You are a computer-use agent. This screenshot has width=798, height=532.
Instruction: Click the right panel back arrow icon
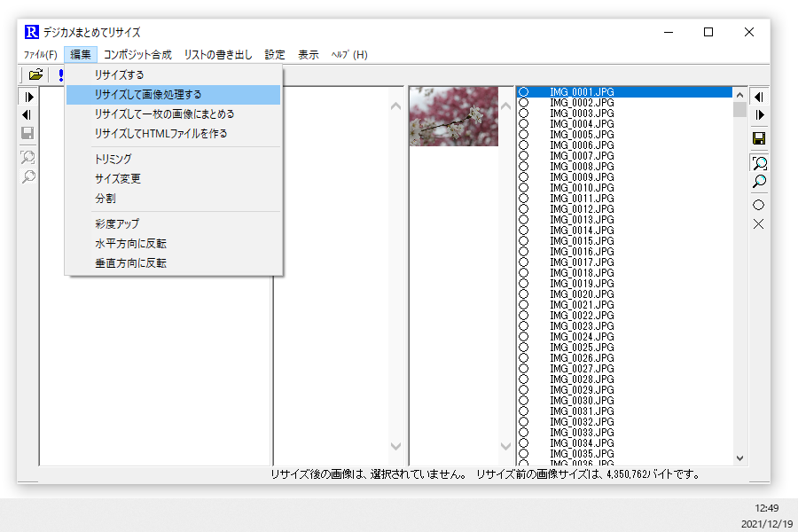758,97
